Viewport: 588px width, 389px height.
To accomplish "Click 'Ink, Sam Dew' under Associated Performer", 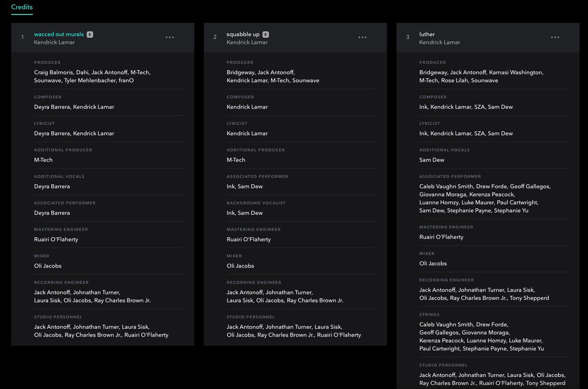I will point(245,186).
